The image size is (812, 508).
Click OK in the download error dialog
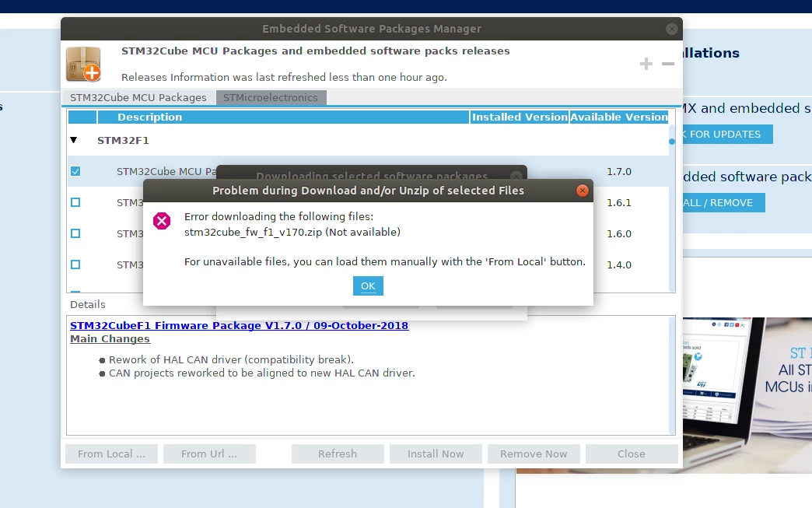[368, 286]
